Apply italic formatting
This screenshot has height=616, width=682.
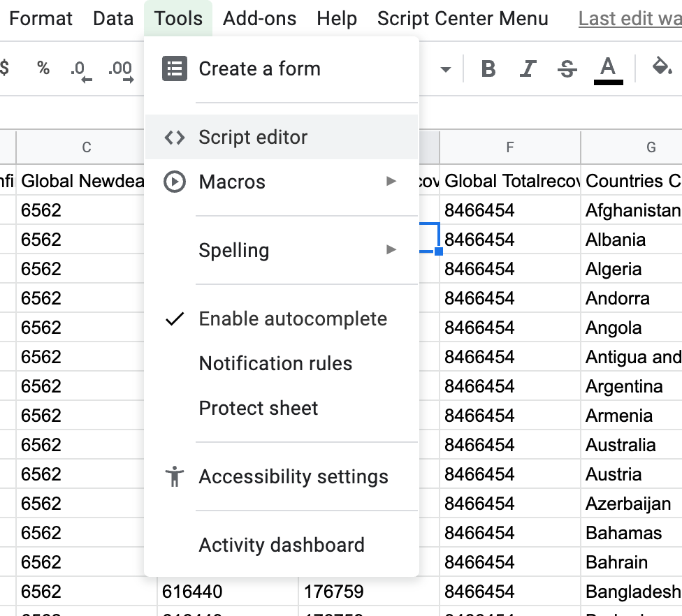[528, 68]
